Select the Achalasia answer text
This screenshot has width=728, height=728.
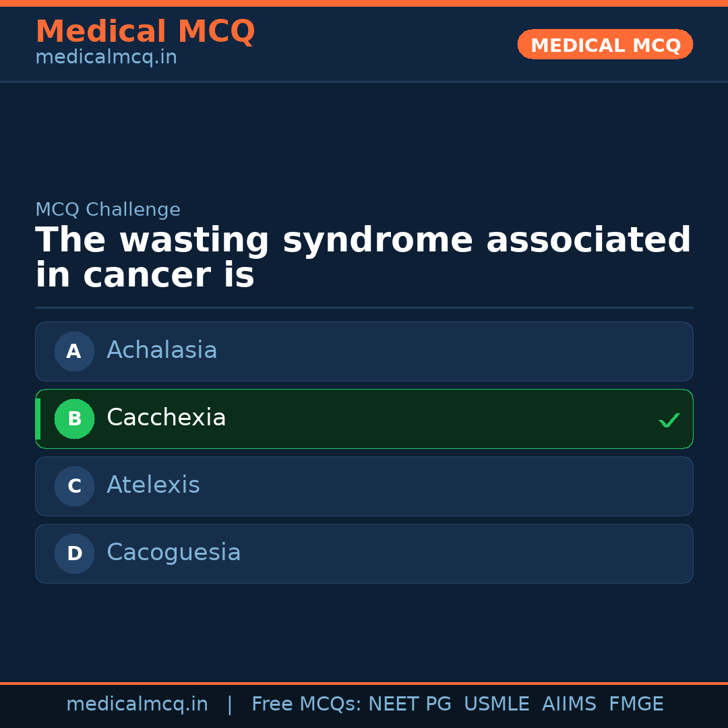point(162,351)
